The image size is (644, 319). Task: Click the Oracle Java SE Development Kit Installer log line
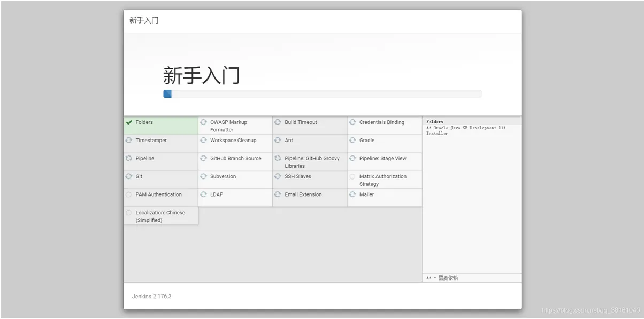point(466,130)
